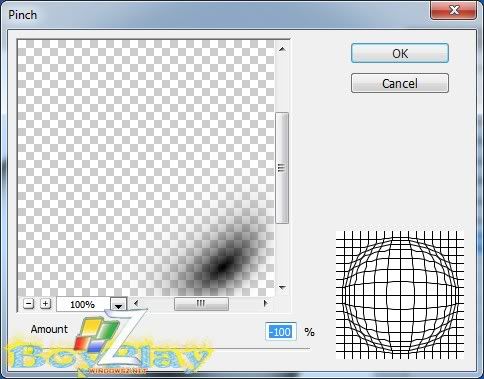The width and height of the screenshot is (484, 379).
Task: Click the vertical scrollbar track above thumb
Action: coord(282,83)
